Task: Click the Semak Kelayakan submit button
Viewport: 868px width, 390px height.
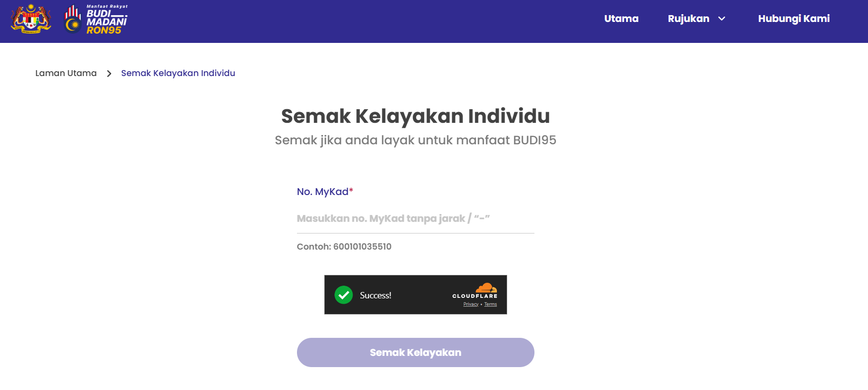Action: click(x=415, y=352)
